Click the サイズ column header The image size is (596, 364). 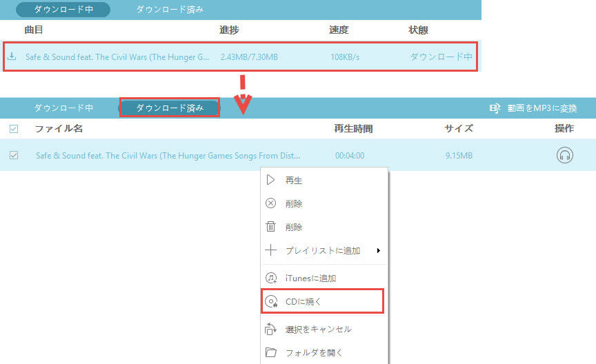pos(459,128)
